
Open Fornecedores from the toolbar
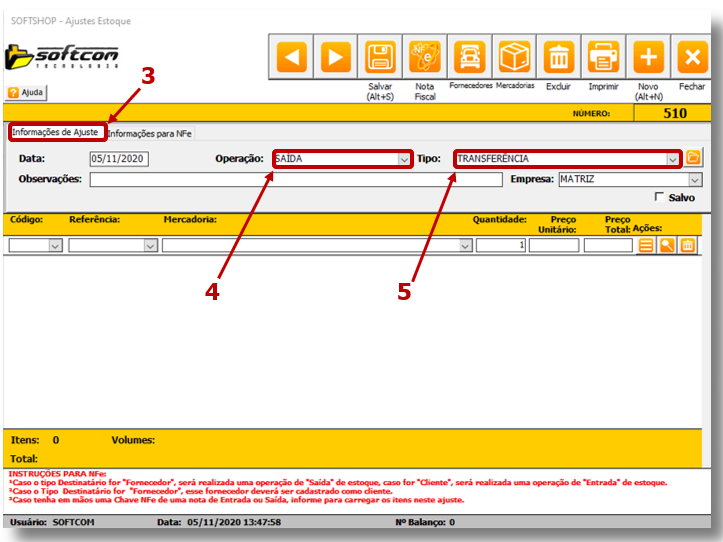470,58
